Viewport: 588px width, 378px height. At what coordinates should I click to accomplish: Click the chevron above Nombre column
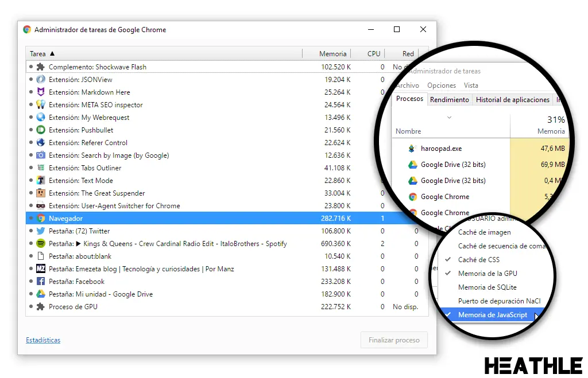449,117
